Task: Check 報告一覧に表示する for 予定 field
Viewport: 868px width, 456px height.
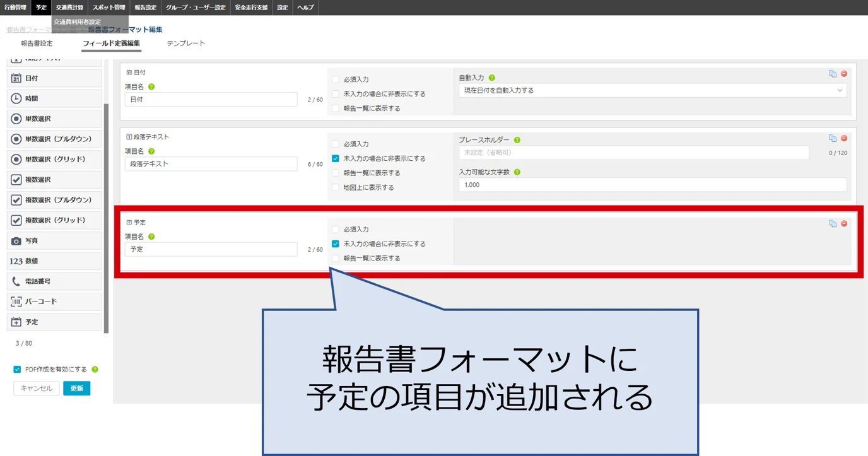Action: point(336,259)
